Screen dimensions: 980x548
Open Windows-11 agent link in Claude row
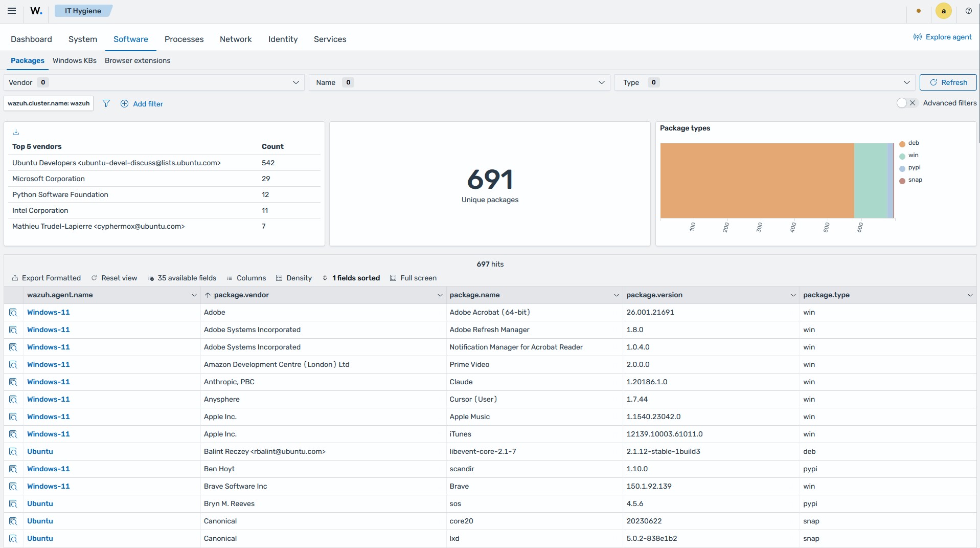coord(49,382)
